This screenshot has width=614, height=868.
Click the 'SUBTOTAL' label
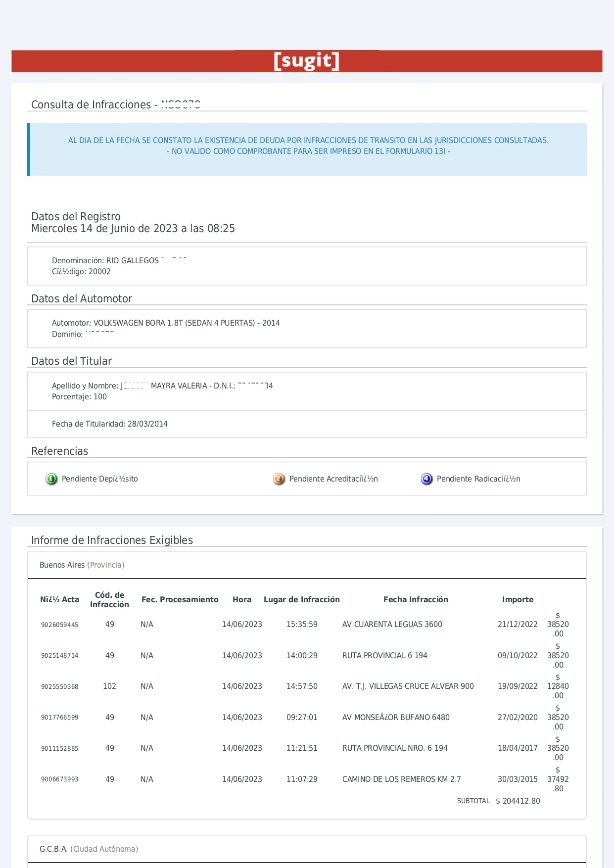point(473,801)
